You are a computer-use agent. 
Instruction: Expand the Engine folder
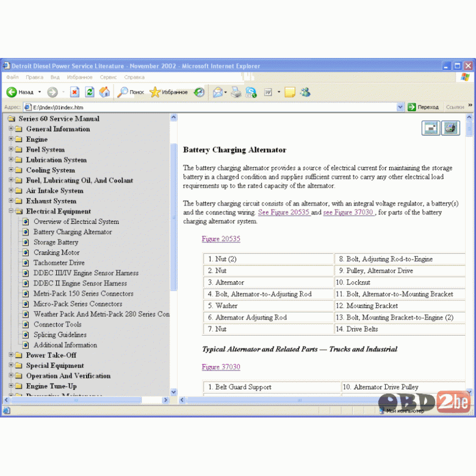coord(11,139)
